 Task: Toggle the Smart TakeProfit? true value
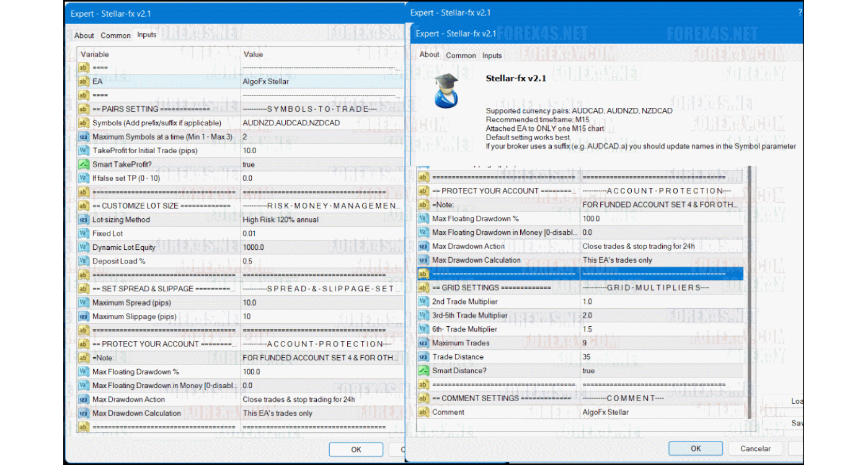coord(249,164)
